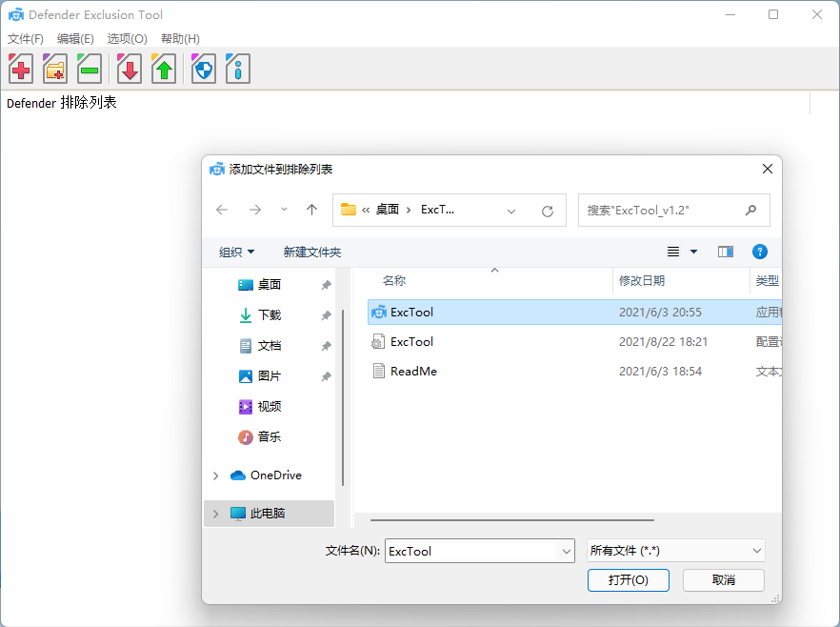Click the magnifier search icon
Viewport: 840px width, 627px height.
[x=751, y=210]
